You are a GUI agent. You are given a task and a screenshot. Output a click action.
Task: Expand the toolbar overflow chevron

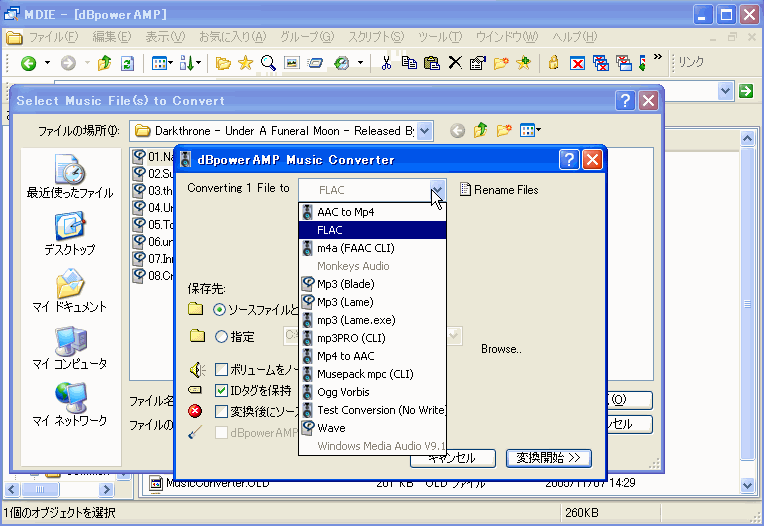click(x=658, y=57)
